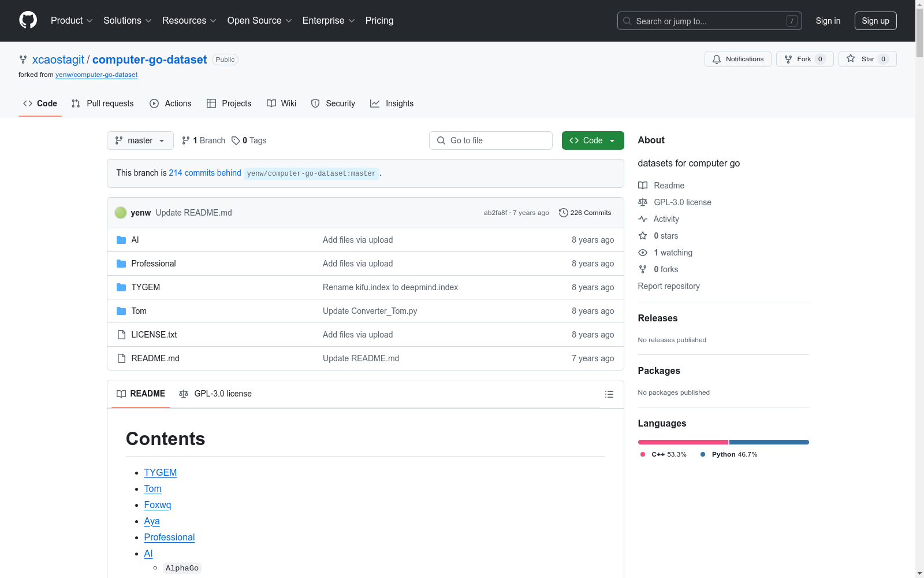Open the 226 Commits link
Image resolution: width=924 pixels, height=578 pixels.
(x=585, y=213)
